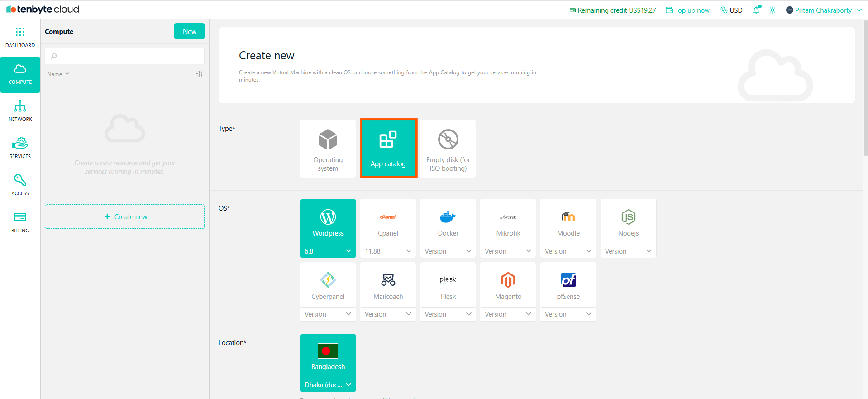Choose the Docker app card
Screen dimensions: 868x399
pyautogui.click(x=448, y=221)
